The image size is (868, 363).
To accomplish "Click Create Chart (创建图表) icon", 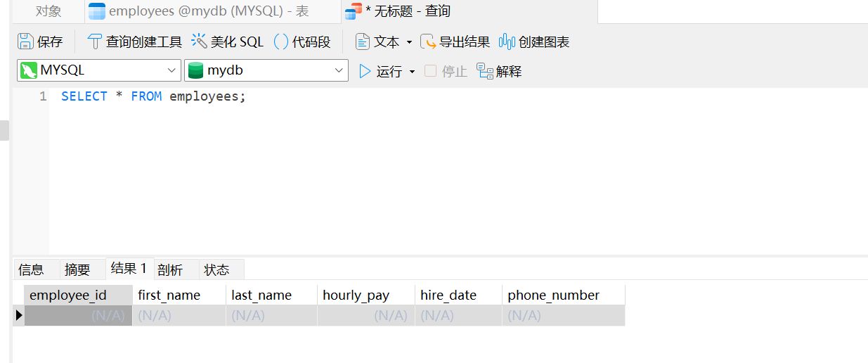I will click(507, 42).
